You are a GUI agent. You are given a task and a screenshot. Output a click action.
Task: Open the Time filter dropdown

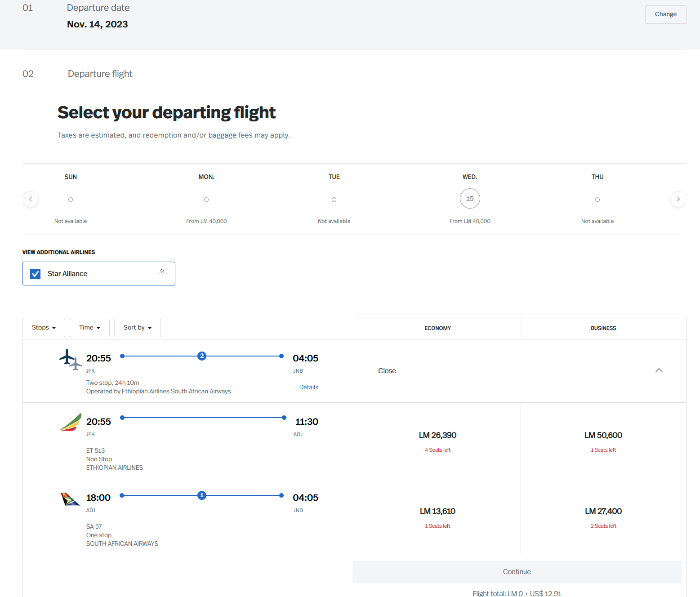(x=89, y=328)
